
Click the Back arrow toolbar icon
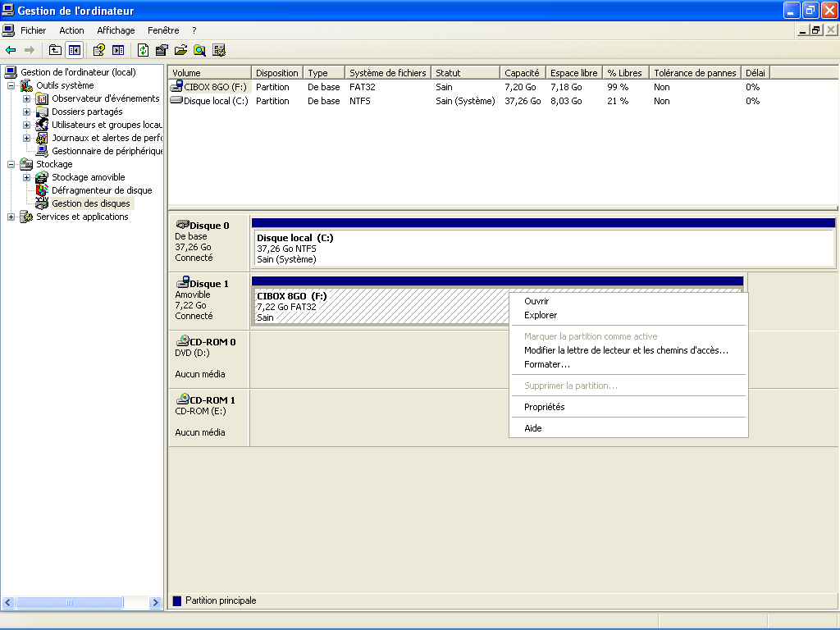(11, 50)
